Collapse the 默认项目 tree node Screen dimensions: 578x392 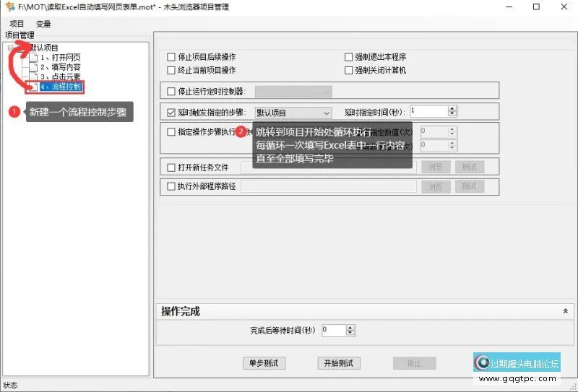click(x=10, y=48)
